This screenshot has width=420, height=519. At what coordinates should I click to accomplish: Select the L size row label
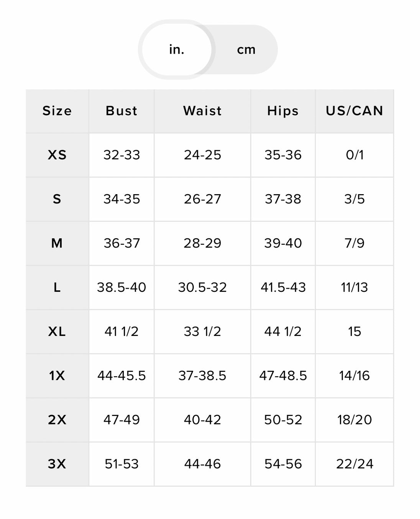click(x=57, y=287)
